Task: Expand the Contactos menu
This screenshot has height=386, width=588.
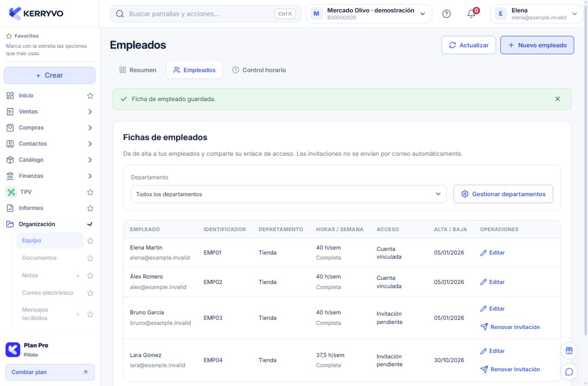Action: click(90, 144)
